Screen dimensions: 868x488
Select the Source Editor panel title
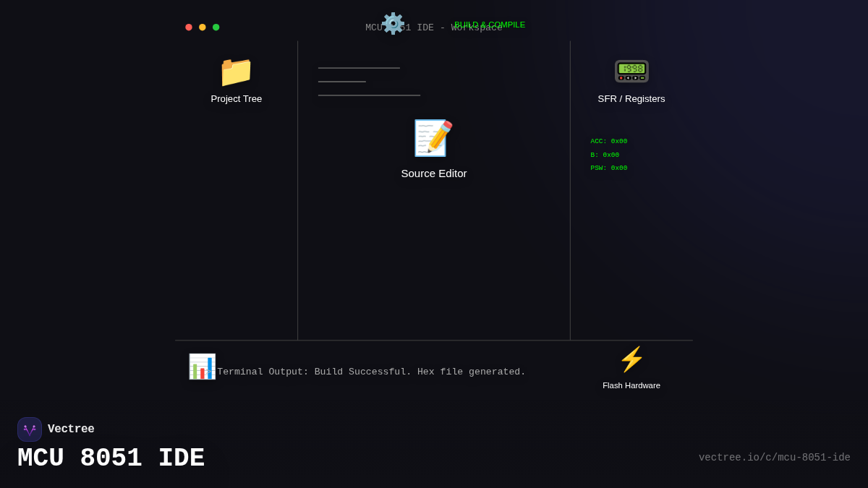tap(433, 174)
